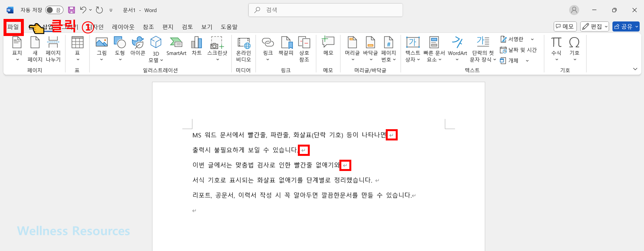The image size is (644, 251).
Task: Open the 도움말 ribbon tab
Action: tap(229, 27)
